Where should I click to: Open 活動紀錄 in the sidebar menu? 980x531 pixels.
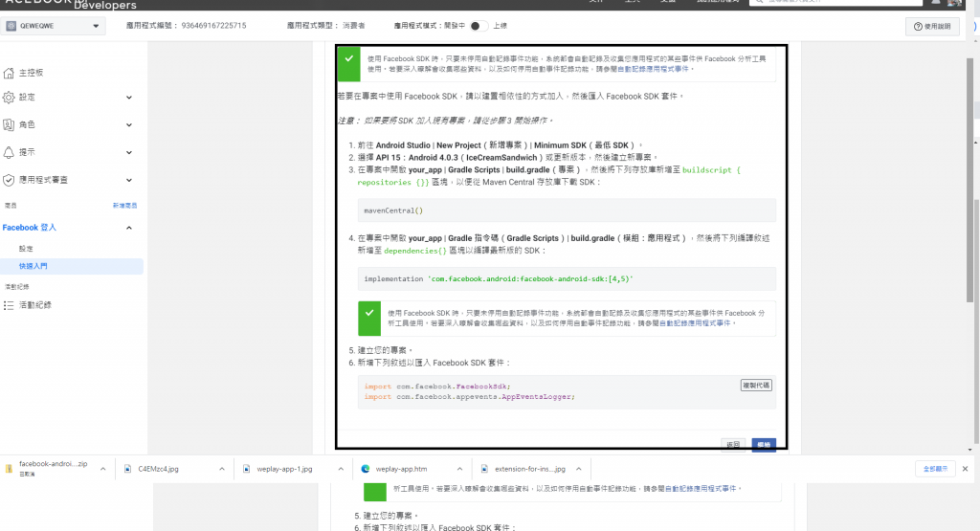tap(35, 305)
